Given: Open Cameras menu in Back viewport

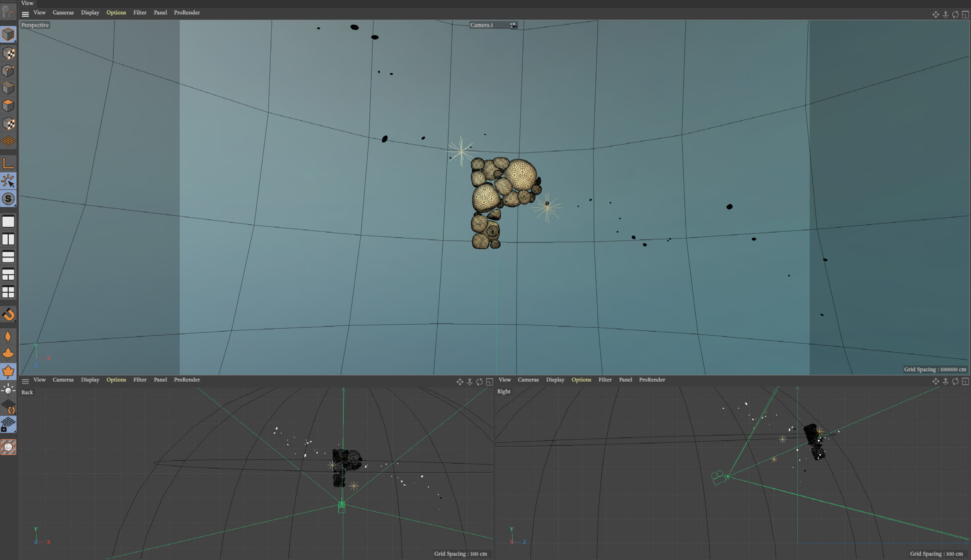Looking at the screenshot, I should [63, 379].
